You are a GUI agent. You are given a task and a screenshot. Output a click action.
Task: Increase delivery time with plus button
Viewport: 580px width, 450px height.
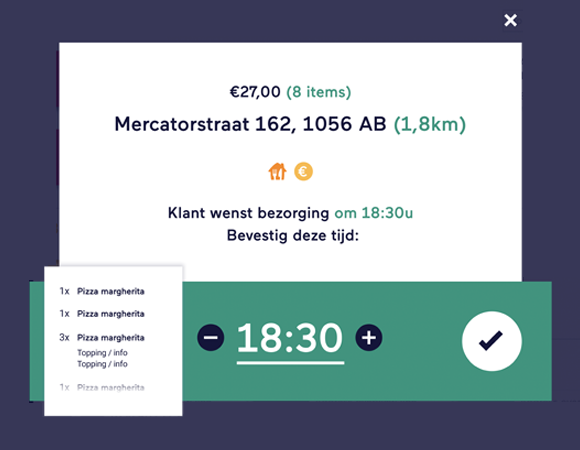pyautogui.click(x=369, y=337)
